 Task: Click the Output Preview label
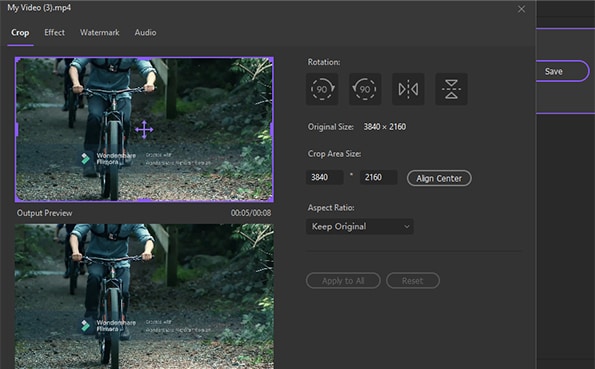coord(44,213)
